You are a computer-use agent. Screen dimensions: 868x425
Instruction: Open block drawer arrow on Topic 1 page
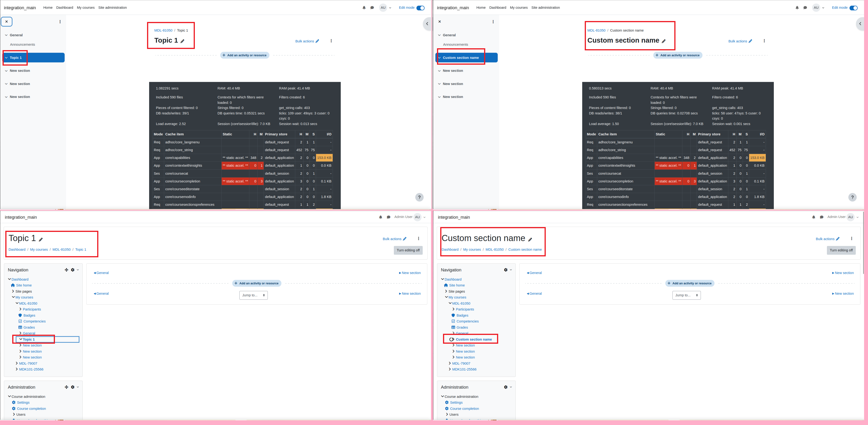(427, 24)
